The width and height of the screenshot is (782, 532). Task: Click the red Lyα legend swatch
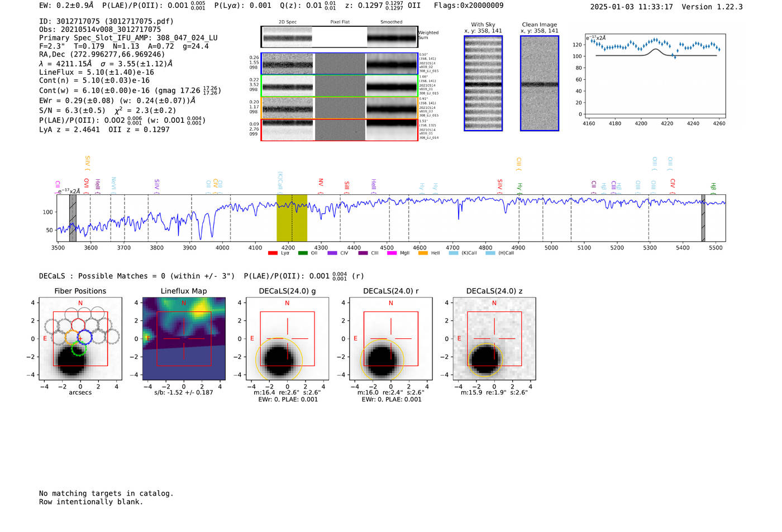click(273, 253)
